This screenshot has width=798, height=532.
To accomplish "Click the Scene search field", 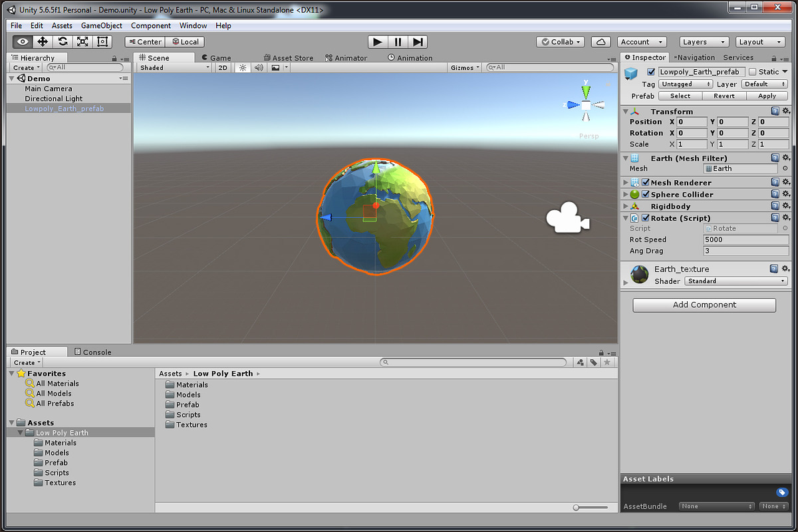I will pos(549,67).
